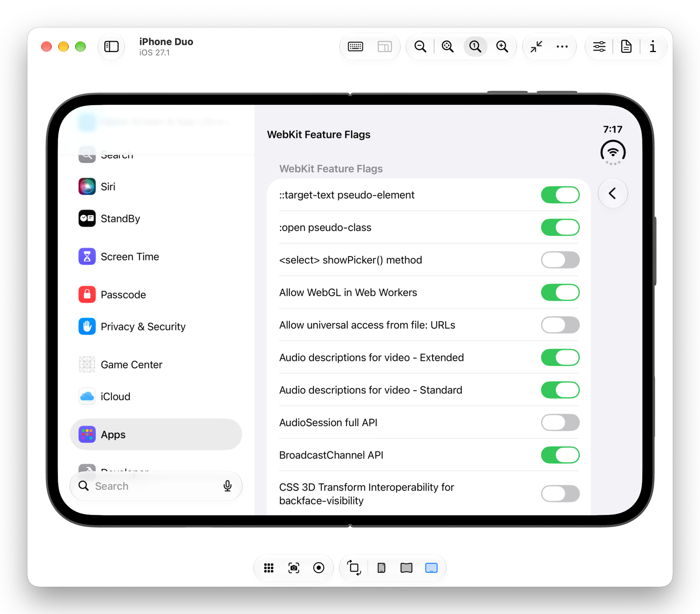
Task: Open Screen Time in sidebar
Action: click(x=156, y=256)
